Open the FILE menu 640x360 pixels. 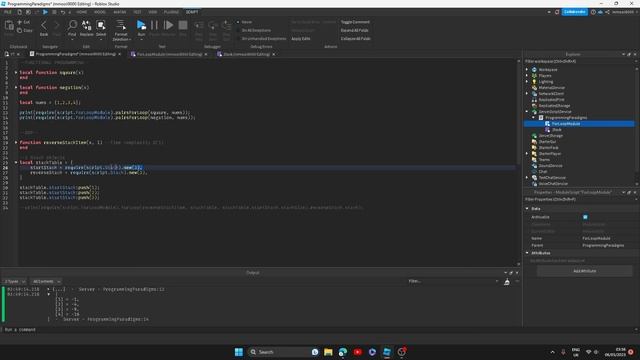pyautogui.click(x=8, y=12)
